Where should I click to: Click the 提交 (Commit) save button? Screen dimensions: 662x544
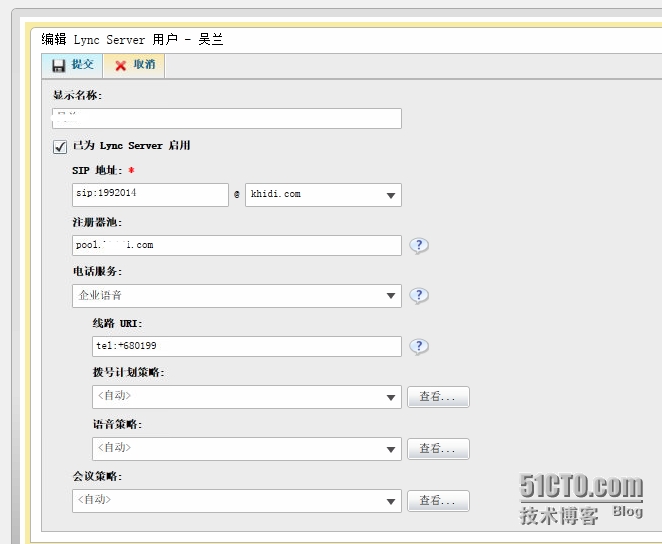[72, 65]
